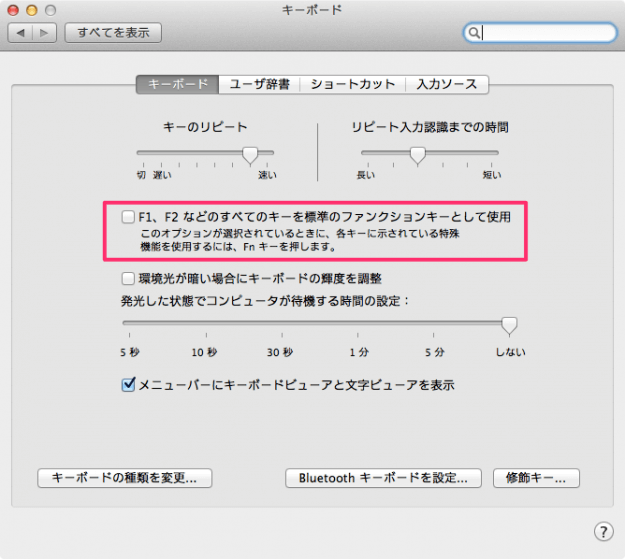Click the すべてを表示 button
Screen dimensions: 625x559
pyautogui.click(x=113, y=33)
